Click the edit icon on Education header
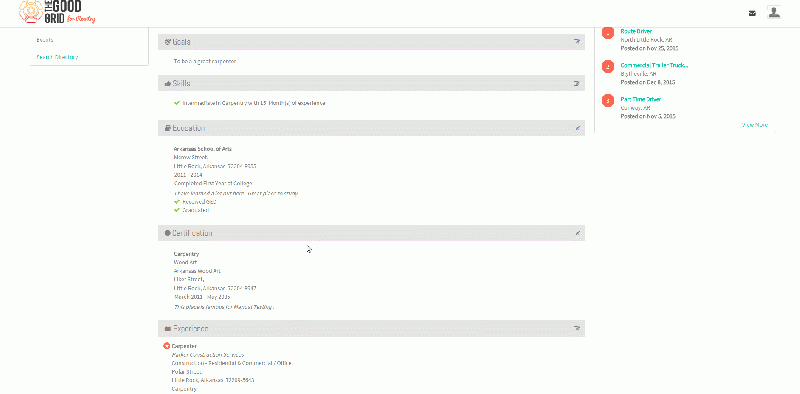The image size is (800, 394). click(x=578, y=128)
